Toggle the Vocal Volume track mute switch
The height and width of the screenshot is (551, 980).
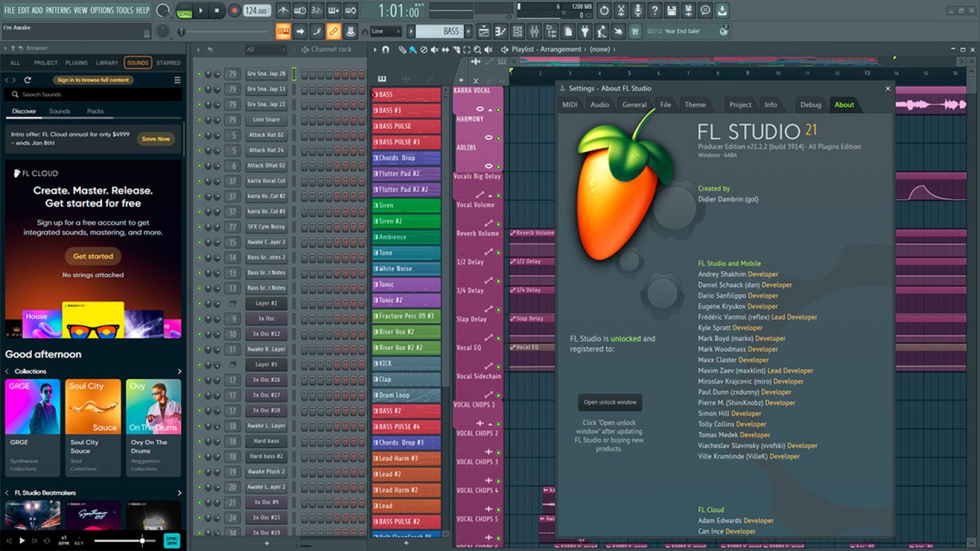pyautogui.click(x=498, y=224)
